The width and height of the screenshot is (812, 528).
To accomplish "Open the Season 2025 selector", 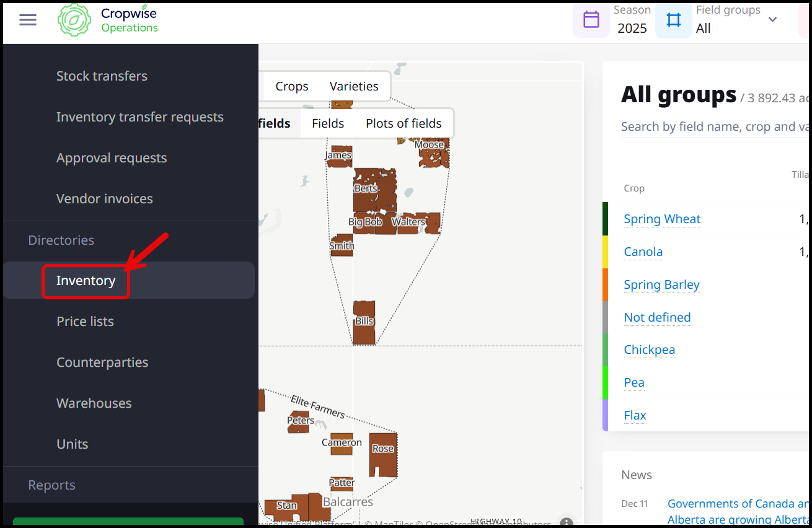I will 632,20.
